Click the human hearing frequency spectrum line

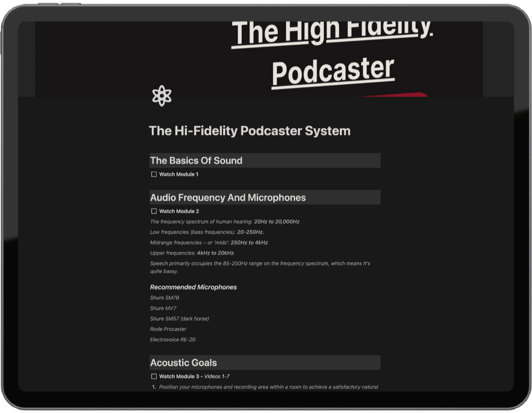[225, 222]
